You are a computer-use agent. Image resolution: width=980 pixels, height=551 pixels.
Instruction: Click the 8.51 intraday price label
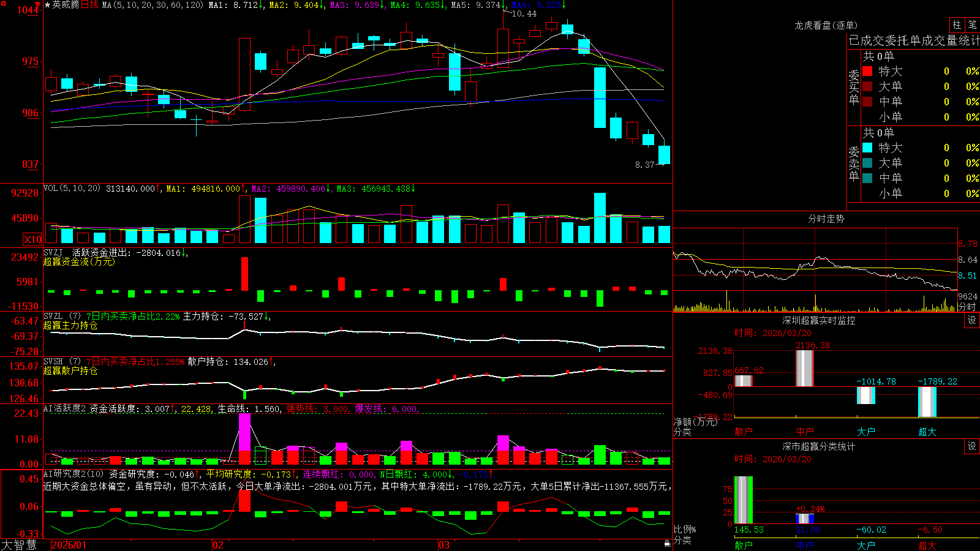968,275
